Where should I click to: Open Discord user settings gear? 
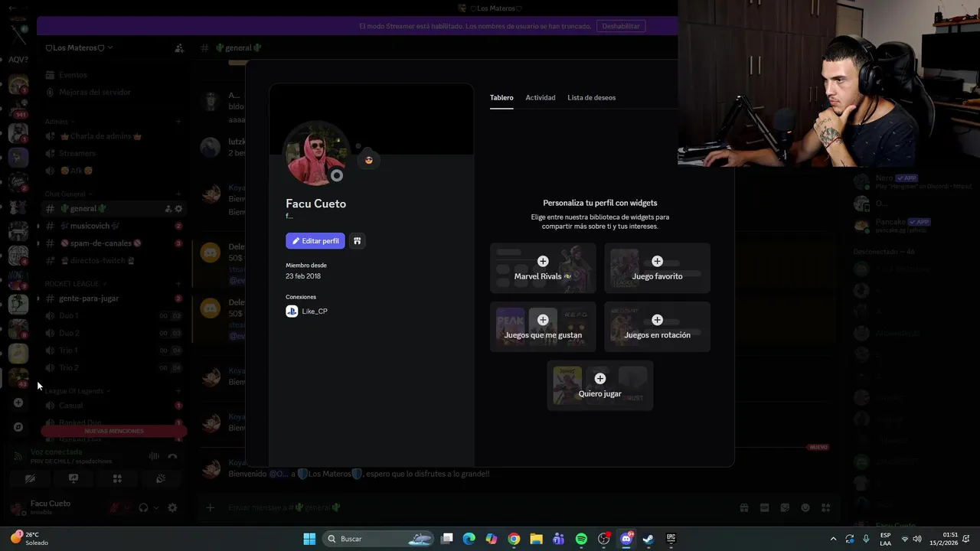coord(172,507)
